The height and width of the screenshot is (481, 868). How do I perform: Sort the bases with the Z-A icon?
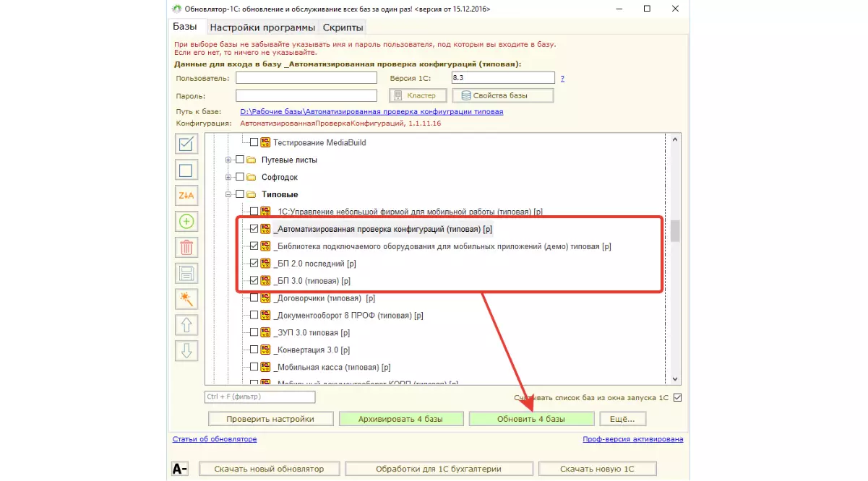click(x=186, y=196)
